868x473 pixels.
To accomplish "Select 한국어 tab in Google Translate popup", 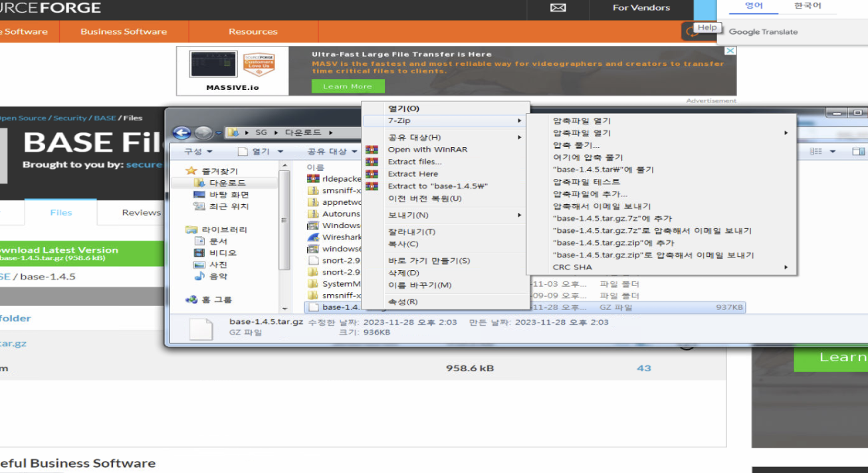I will (808, 6).
